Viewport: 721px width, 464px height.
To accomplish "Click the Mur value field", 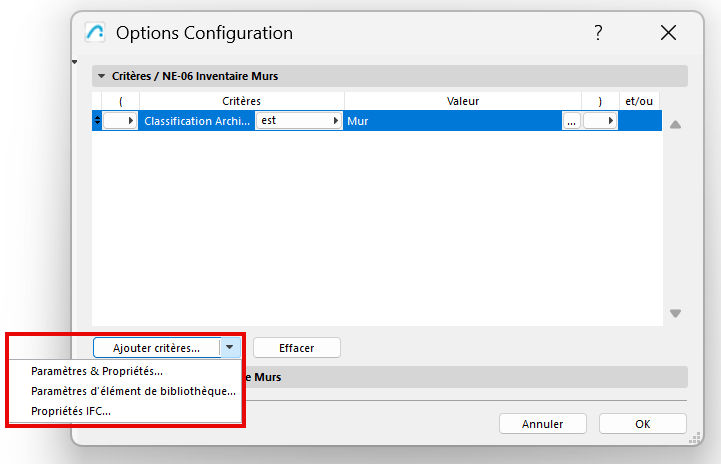I will (450, 120).
